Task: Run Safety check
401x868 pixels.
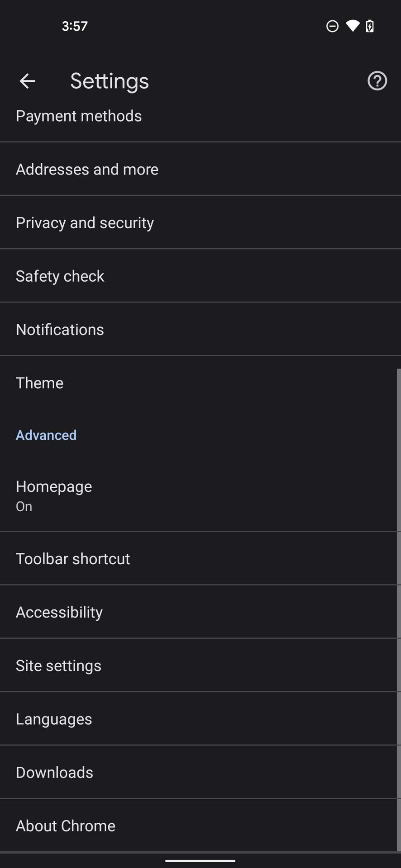Action: coord(60,276)
